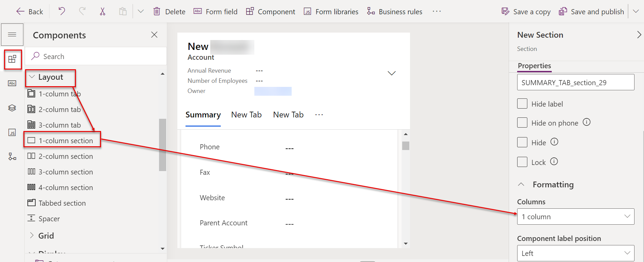This screenshot has height=262, width=644.
Task: Open the Table columns icon in sidebar
Action: 12,83
